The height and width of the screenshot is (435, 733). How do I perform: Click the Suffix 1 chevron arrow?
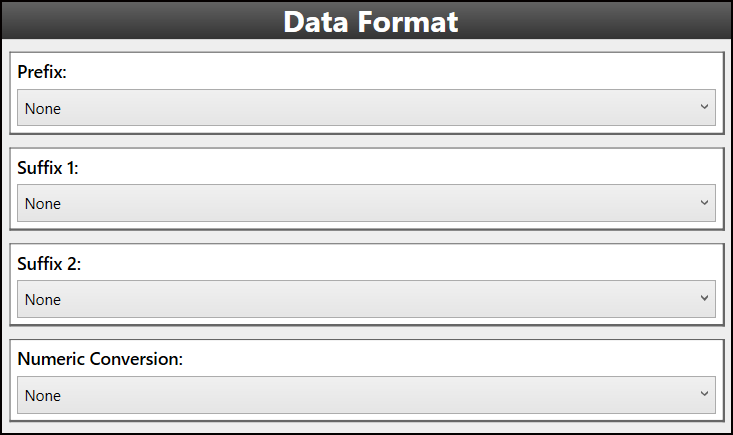[704, 203]
